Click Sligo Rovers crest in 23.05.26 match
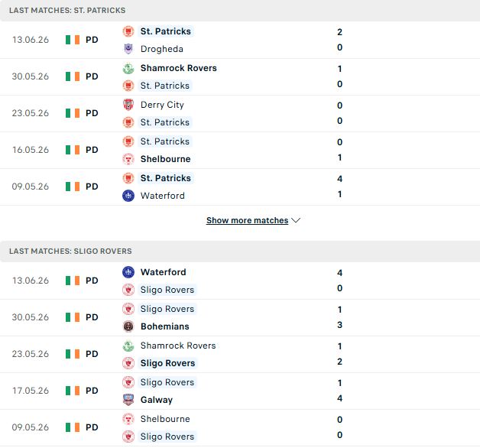Screen dimensions: 480x448 (128, 363)
